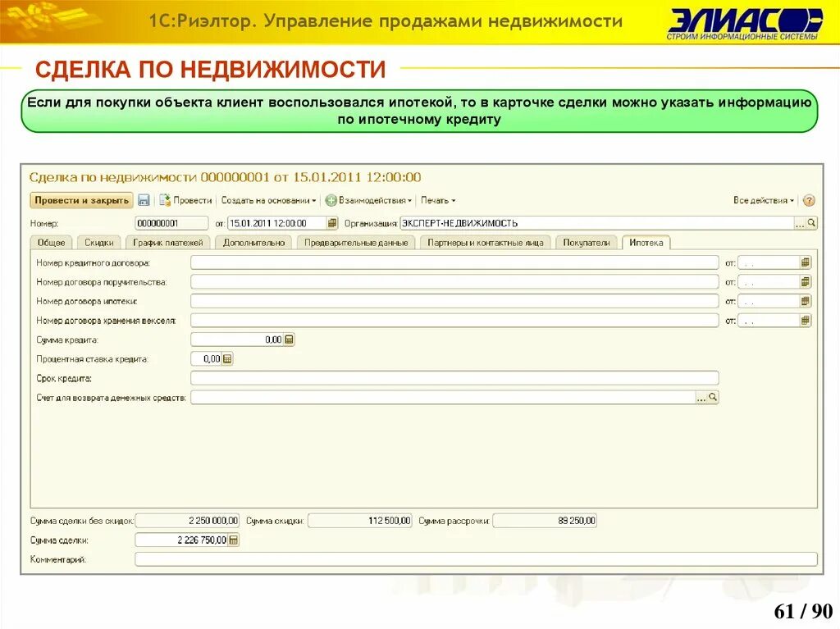Screen dimensions: 840x629
Task: Open calendar for хранения векселя date
Action: 806,321
